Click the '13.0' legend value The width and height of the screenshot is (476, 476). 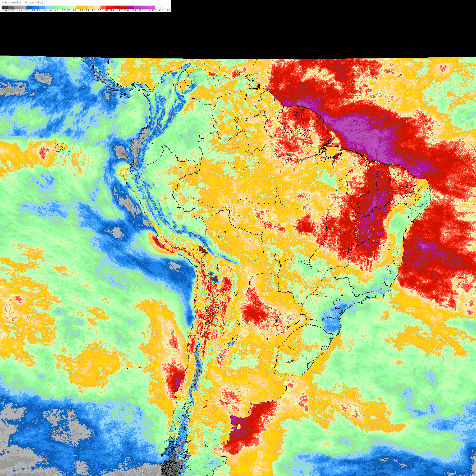[x=168, y=10]
